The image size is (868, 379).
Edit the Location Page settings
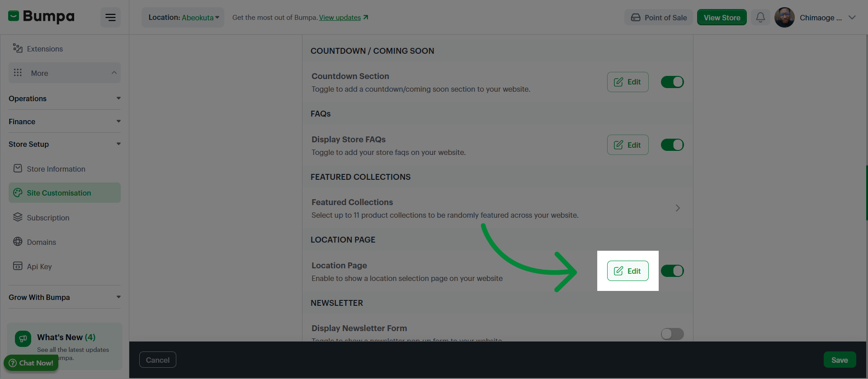627,271
